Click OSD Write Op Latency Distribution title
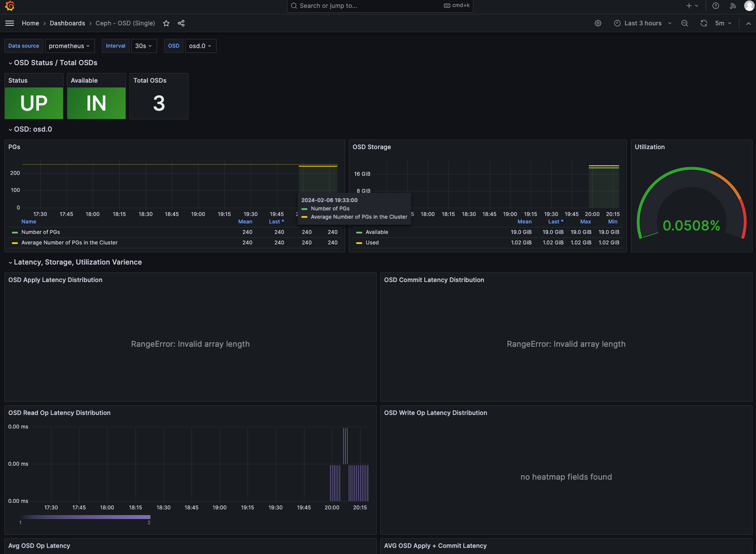Viewport: 756px width, 554px height. tap(435, 413)
